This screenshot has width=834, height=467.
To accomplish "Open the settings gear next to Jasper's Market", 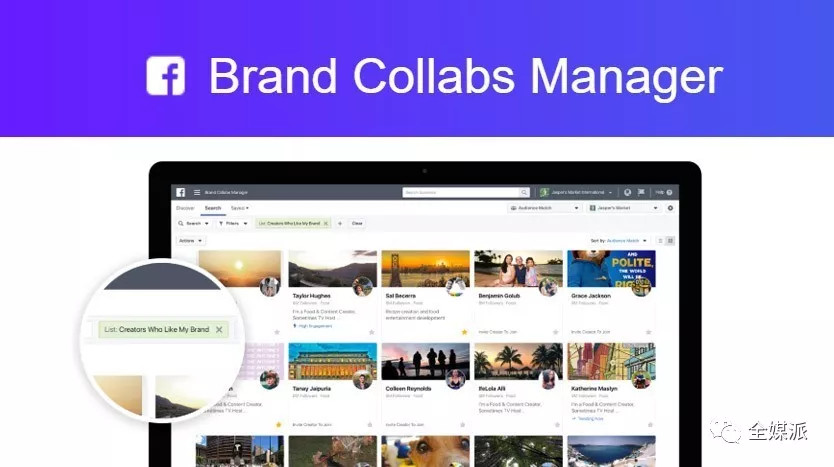I will [x=670, y=208].
